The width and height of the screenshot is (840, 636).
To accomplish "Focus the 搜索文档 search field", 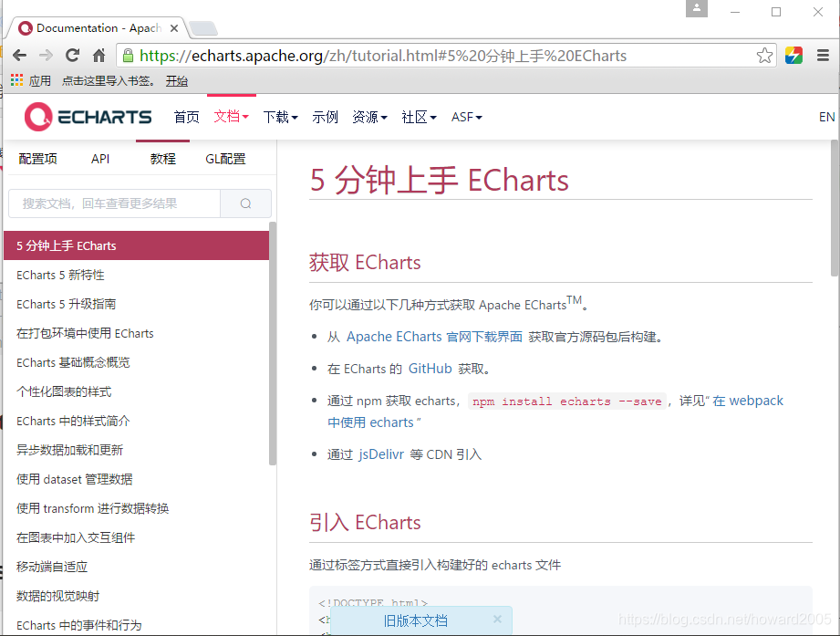I will coord(115,203).
